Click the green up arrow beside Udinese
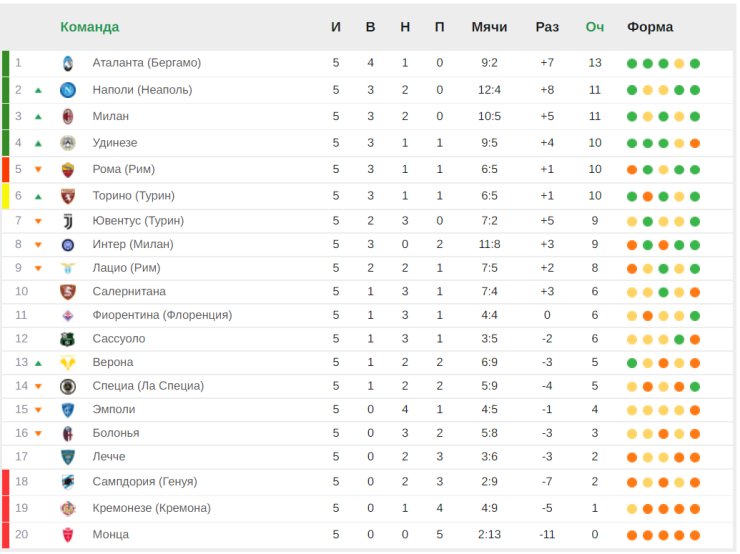 [x=38, y=143]
